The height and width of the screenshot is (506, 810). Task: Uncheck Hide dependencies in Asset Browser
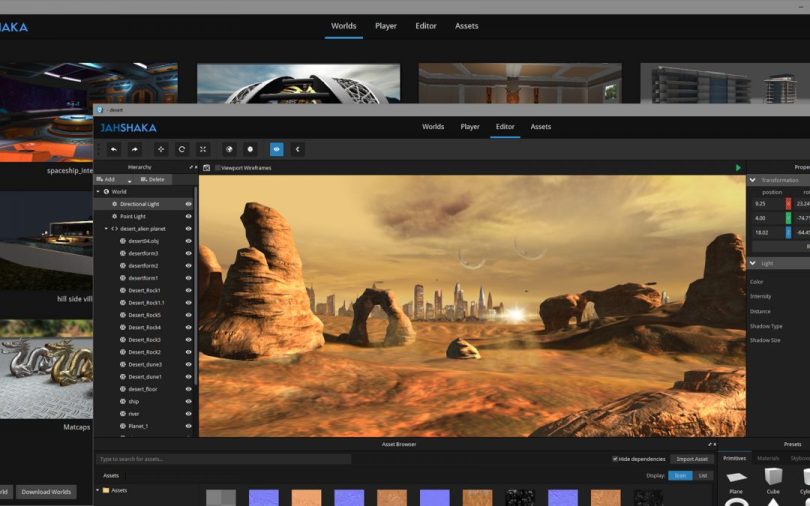615,459
